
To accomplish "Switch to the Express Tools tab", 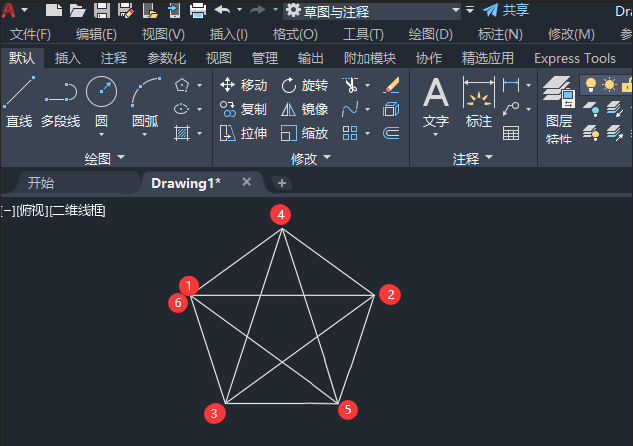I will [575, 58].
